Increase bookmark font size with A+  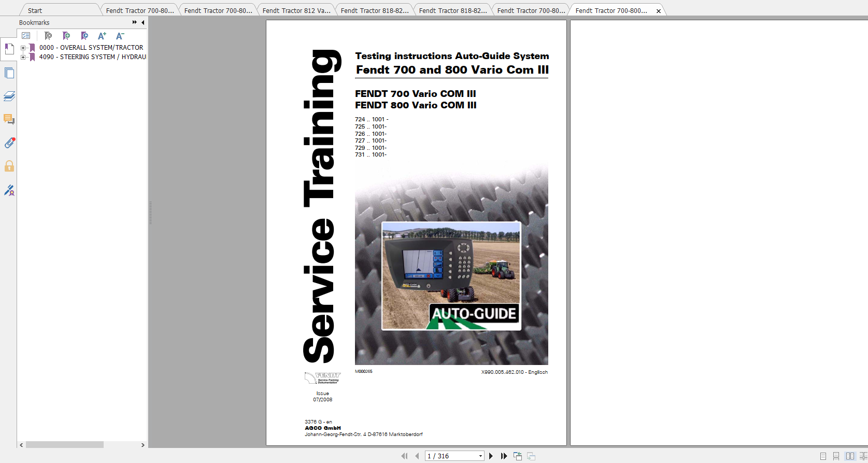pos(102,36)
